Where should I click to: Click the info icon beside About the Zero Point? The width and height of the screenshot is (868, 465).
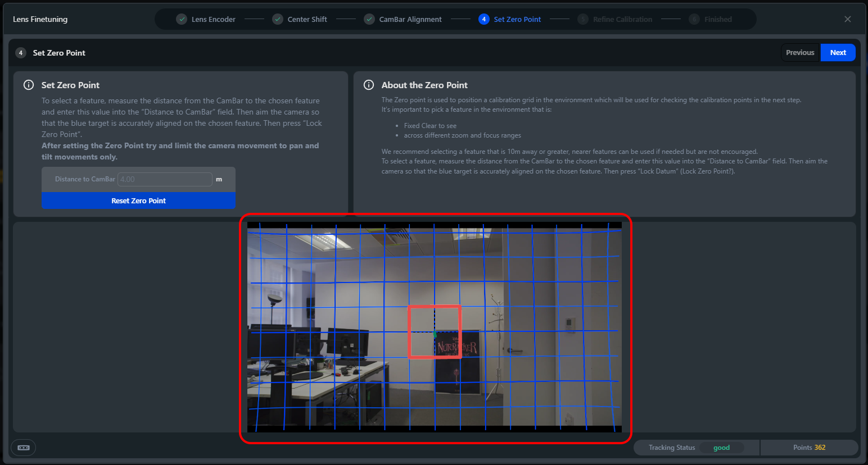point(369,85)
